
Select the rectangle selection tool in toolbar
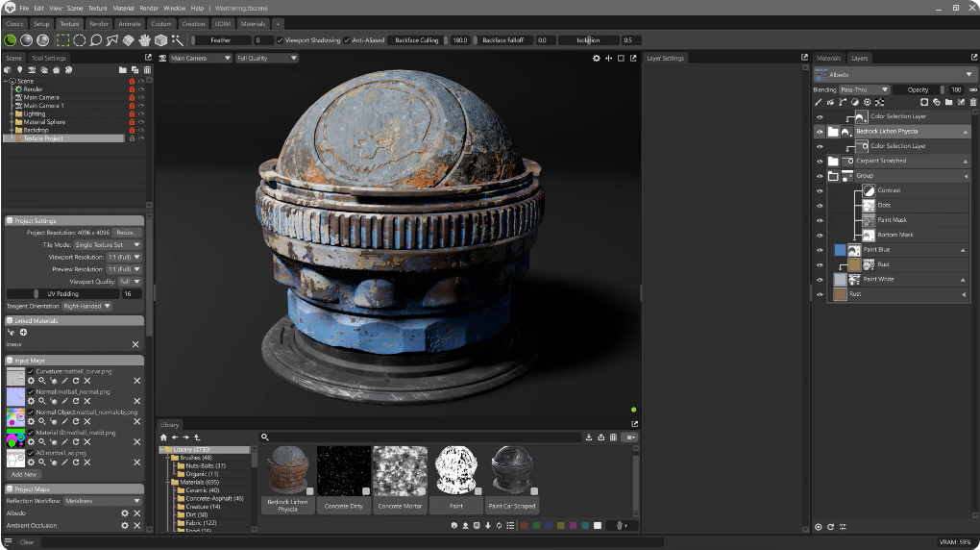click(62, 40)
